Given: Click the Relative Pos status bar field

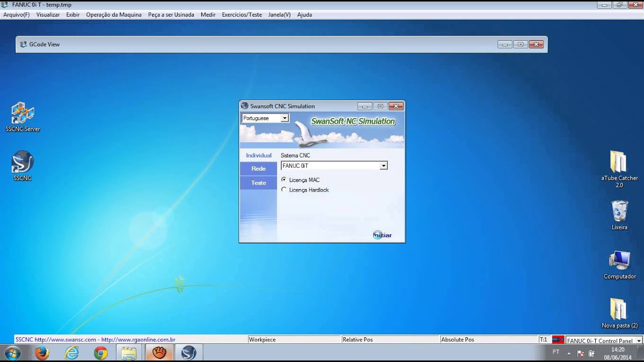Looking at the screenshot, I should pyautogui.click(x=390, y=340).
